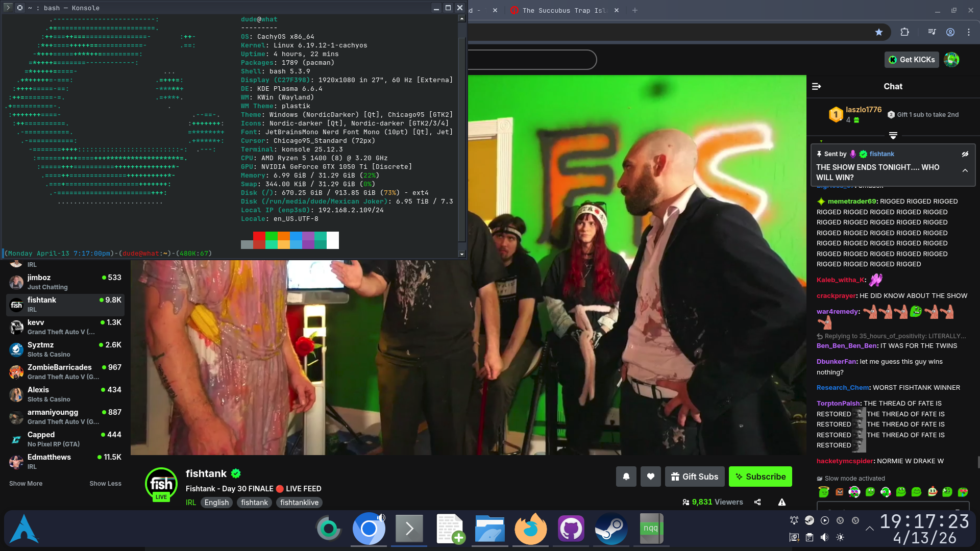Show hidden system tray icons arrow
The width and height of the screenshot is (980, 551).
coord(870,529)
